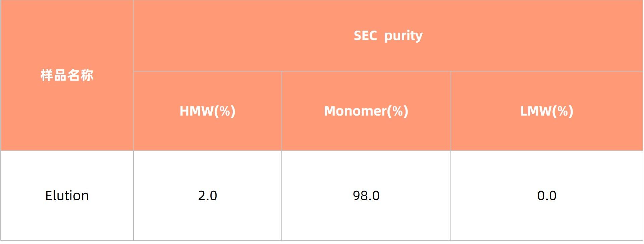Click border below the SEC purity header

coord(388,71)
